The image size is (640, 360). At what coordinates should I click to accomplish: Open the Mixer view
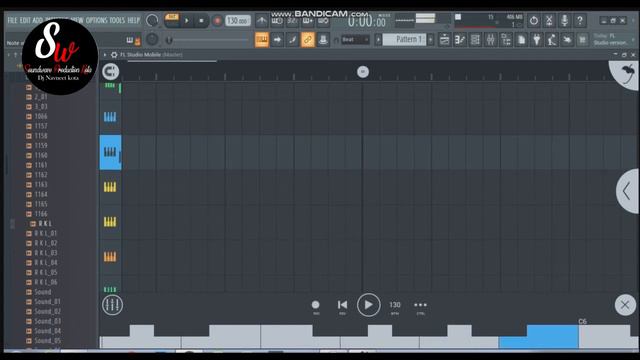point(491,40)
